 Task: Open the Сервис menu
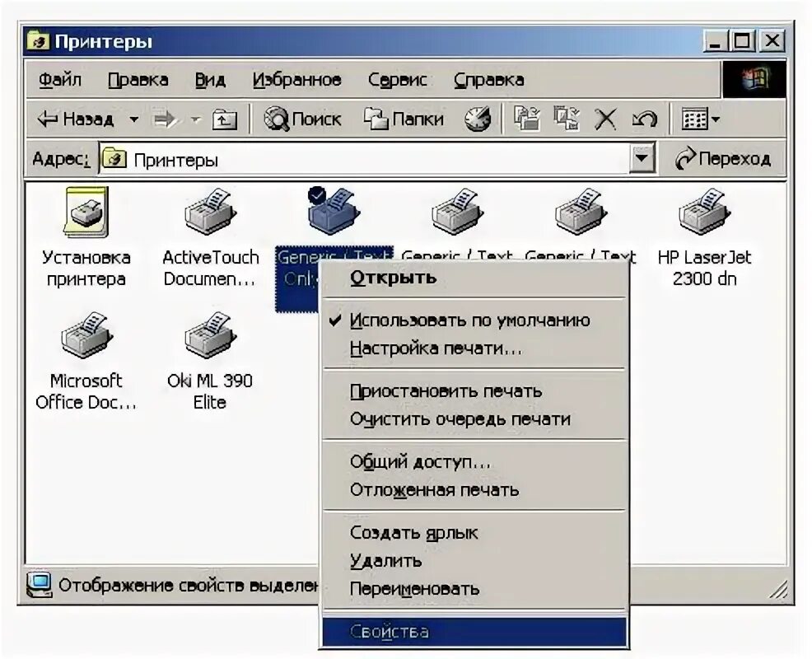(397, 80)
